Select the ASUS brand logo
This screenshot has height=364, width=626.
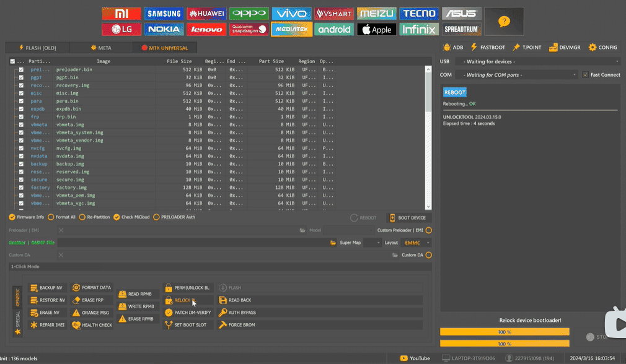click(462, 14)
